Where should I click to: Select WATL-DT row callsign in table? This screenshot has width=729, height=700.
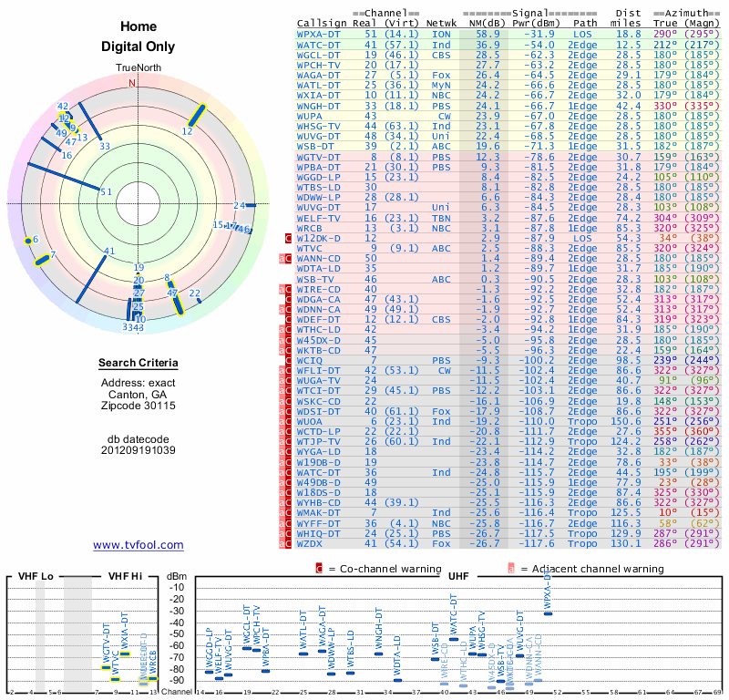tap(318, 85)
